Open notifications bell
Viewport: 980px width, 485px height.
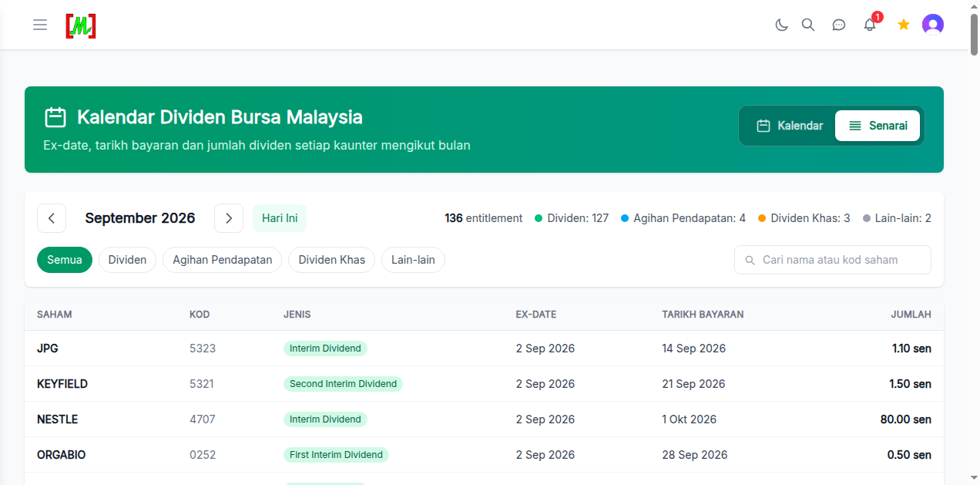(x=870, y=25)
